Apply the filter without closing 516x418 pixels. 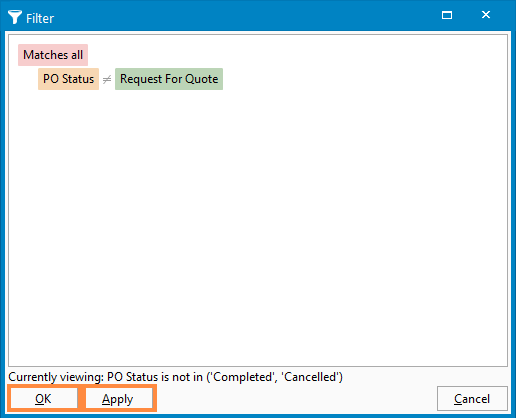[x=119, y=398]
